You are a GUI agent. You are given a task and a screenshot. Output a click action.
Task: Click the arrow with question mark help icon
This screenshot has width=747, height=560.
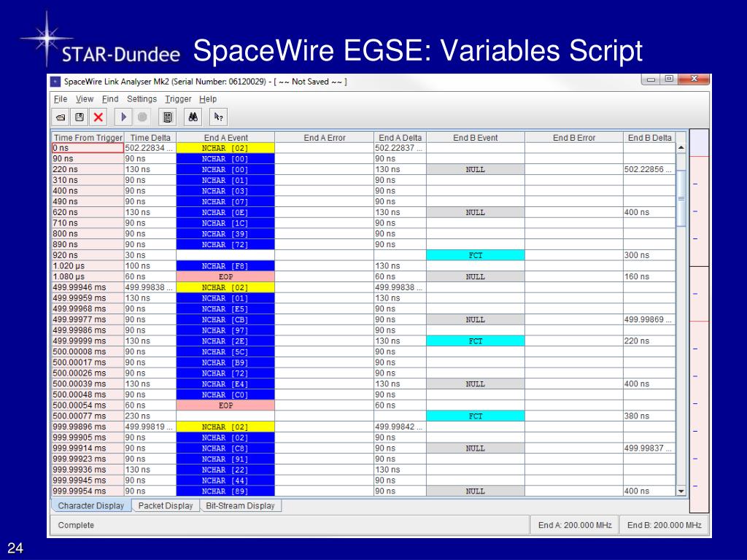218,117
